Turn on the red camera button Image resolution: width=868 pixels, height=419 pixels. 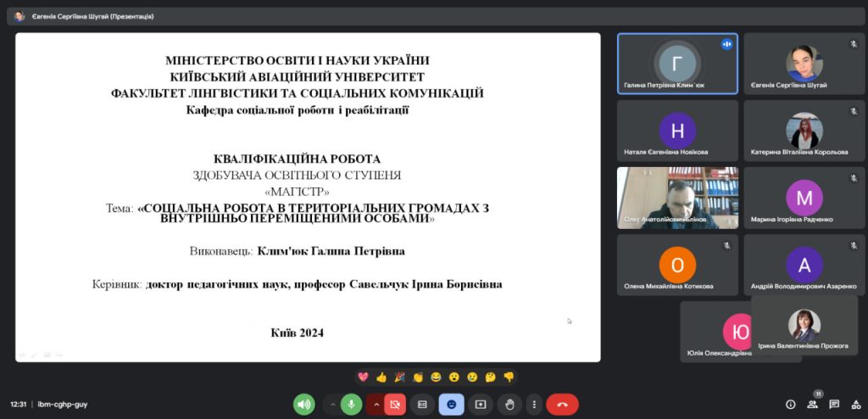[x=395, y=405]
